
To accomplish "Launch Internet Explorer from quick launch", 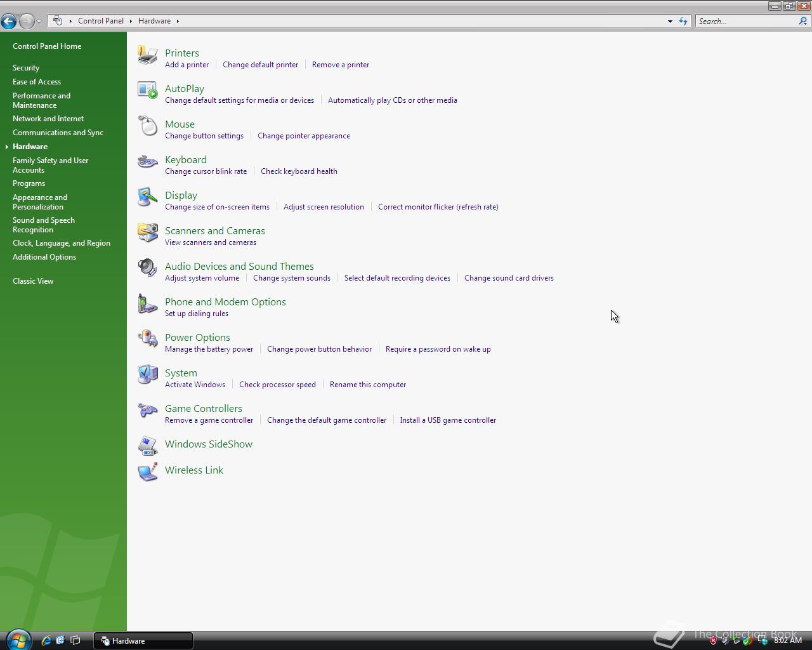I will tap(46, 640).
